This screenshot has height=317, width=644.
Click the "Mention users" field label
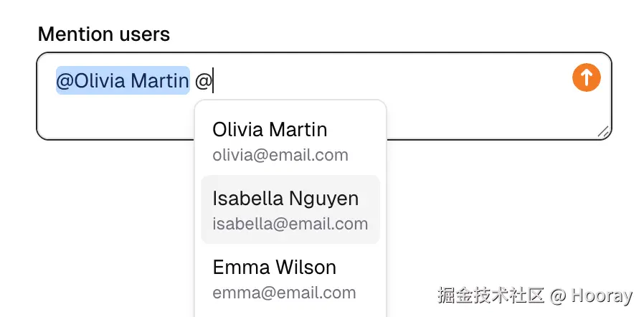(103, 34)
